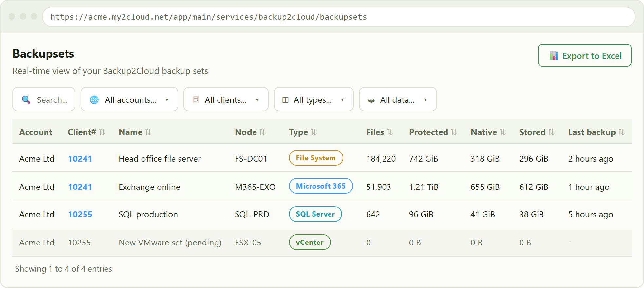Viewport: 644px width, 288px height.
Task: Click protected value '742 GiB'
Action: point(424,159)
